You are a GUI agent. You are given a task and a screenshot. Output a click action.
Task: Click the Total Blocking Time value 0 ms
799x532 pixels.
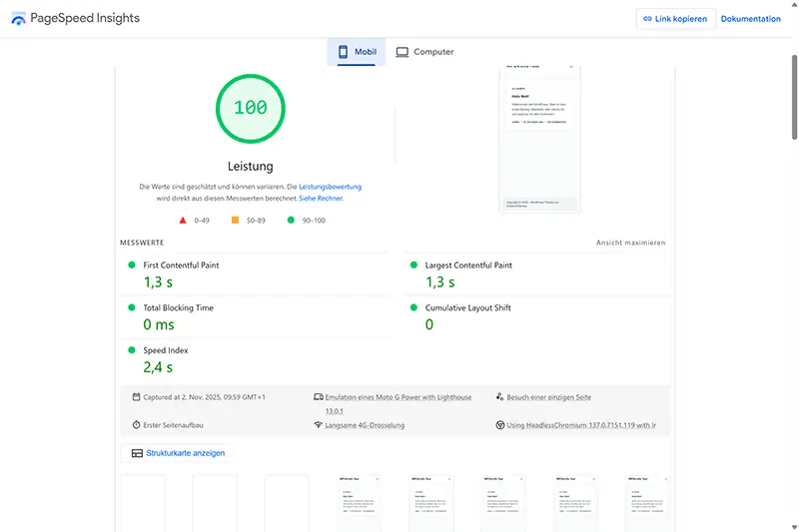click(x=159, y=324)
